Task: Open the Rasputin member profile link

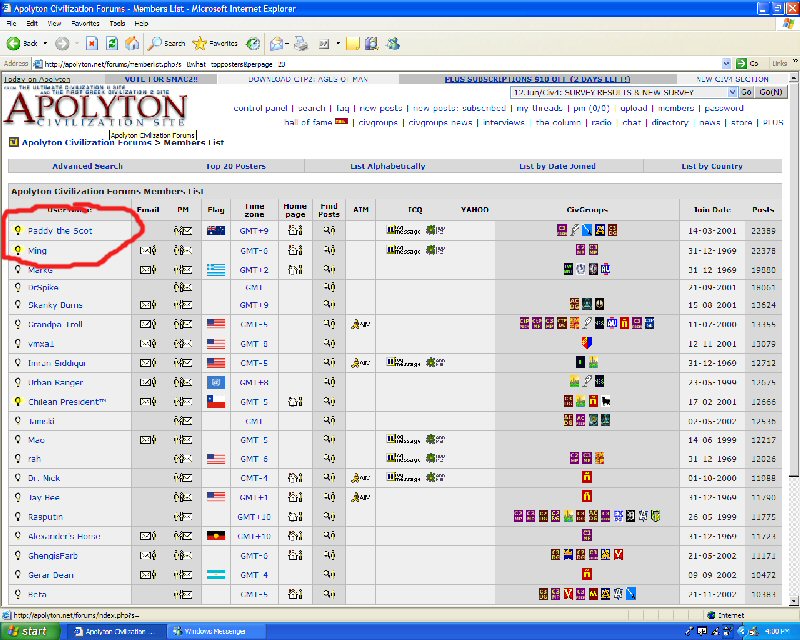Action: coord(47,517)
